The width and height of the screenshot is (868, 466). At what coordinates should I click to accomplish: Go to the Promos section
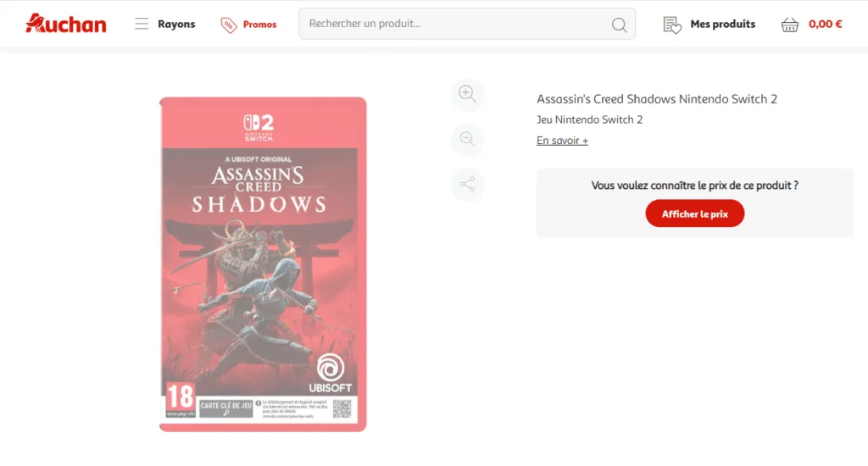259,25
